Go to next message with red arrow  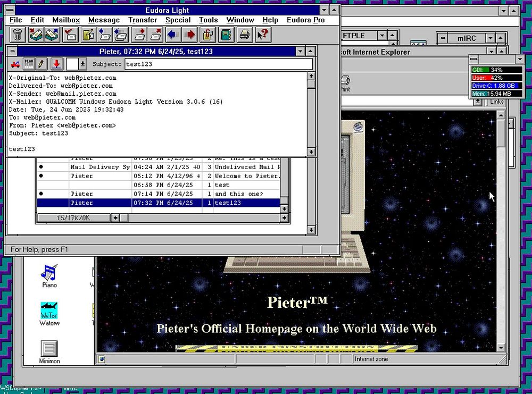(190, 35)
